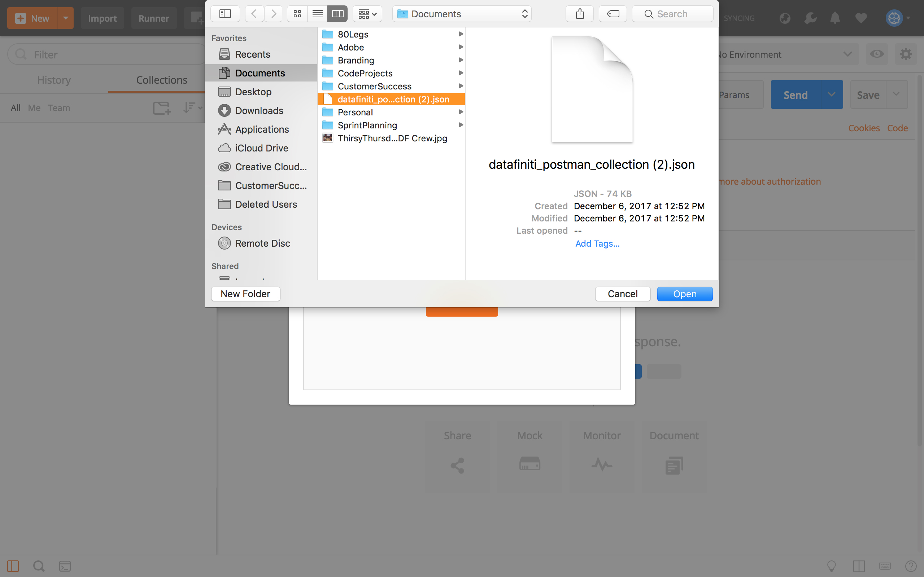924x577 pixels.
Task: Click the Add Tags link for selected file
Action: pyautogui.click(x=597, y=243)
